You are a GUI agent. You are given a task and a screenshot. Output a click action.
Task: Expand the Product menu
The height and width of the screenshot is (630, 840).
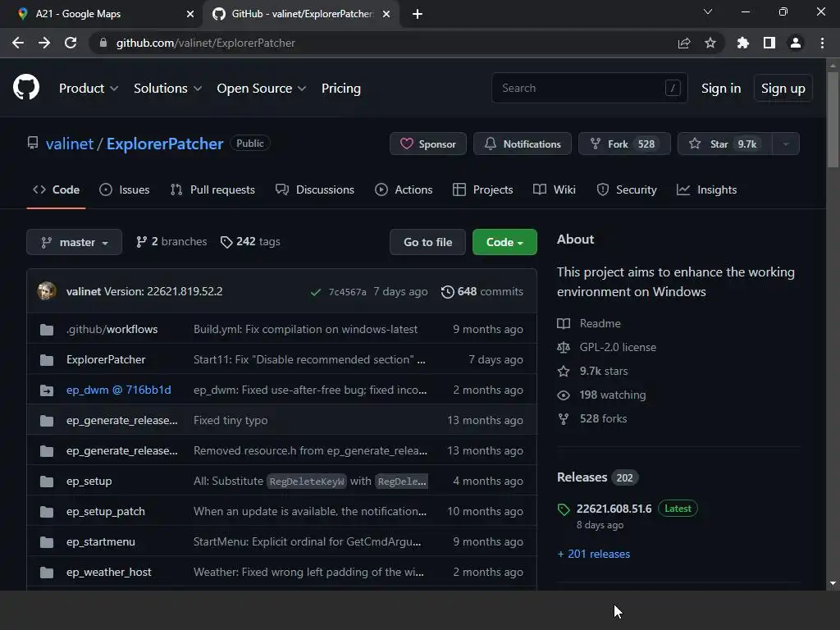click(89, 89)
